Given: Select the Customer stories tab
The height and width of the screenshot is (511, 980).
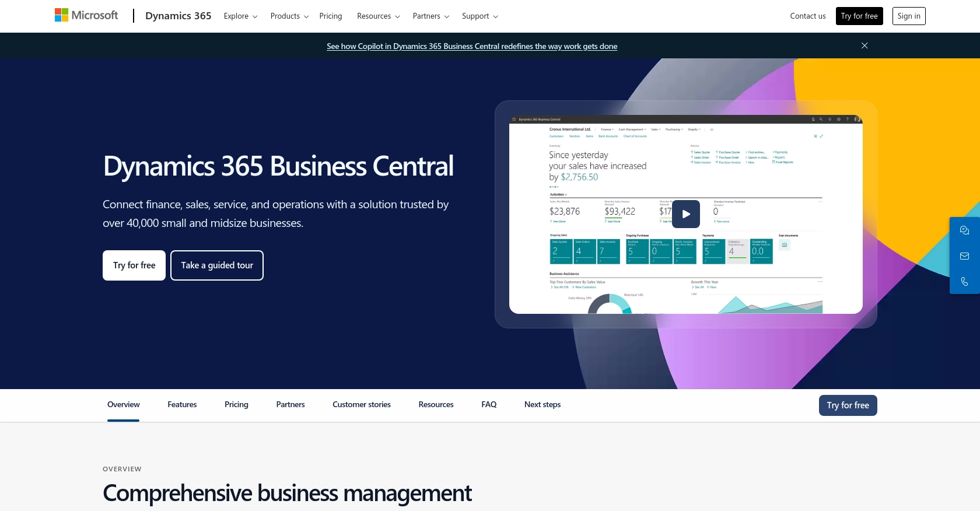Looking at the screenshot, I should click(x=362, y=405).
